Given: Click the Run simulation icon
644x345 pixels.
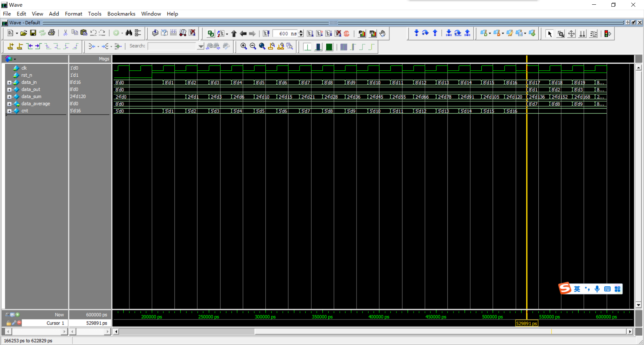Looking at the screenshot, I should tap(310, 33).
